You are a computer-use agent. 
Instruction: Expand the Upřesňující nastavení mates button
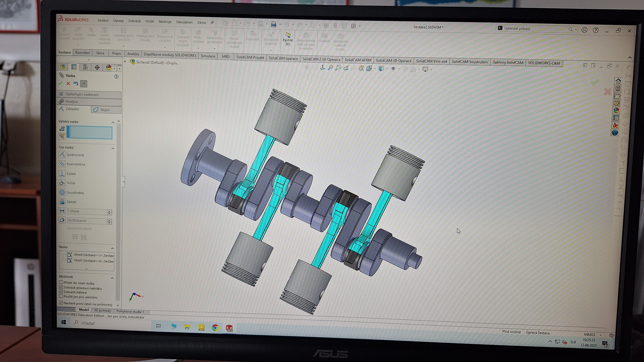89,94
